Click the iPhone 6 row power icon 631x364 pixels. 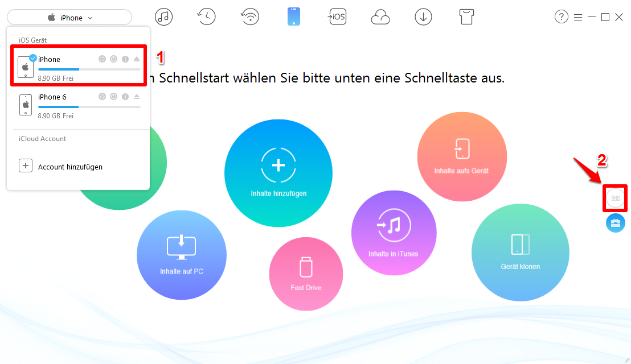(x=114, y=97)
